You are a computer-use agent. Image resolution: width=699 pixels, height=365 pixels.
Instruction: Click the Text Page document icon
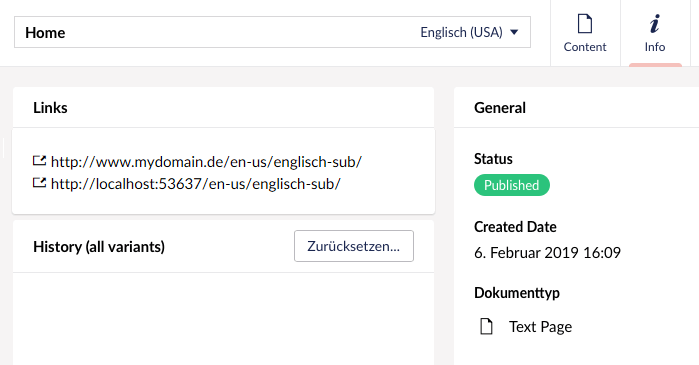(x=486, y=326)
